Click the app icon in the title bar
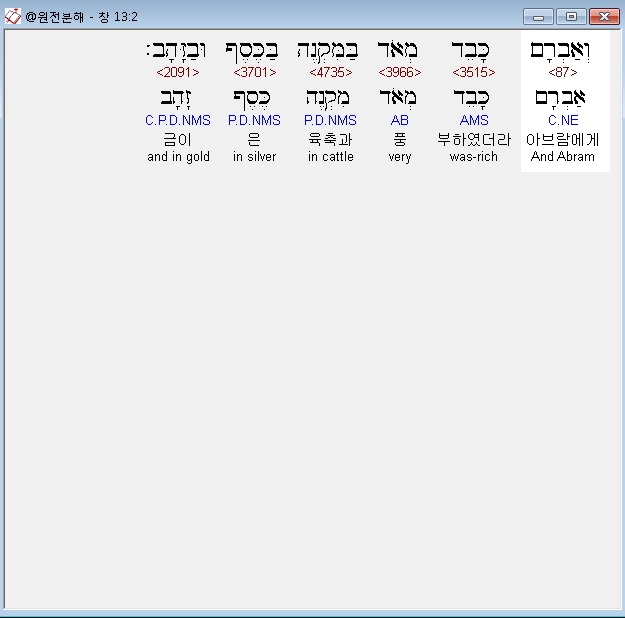Screen dimensions: 625x618 [x=12, y=16]
